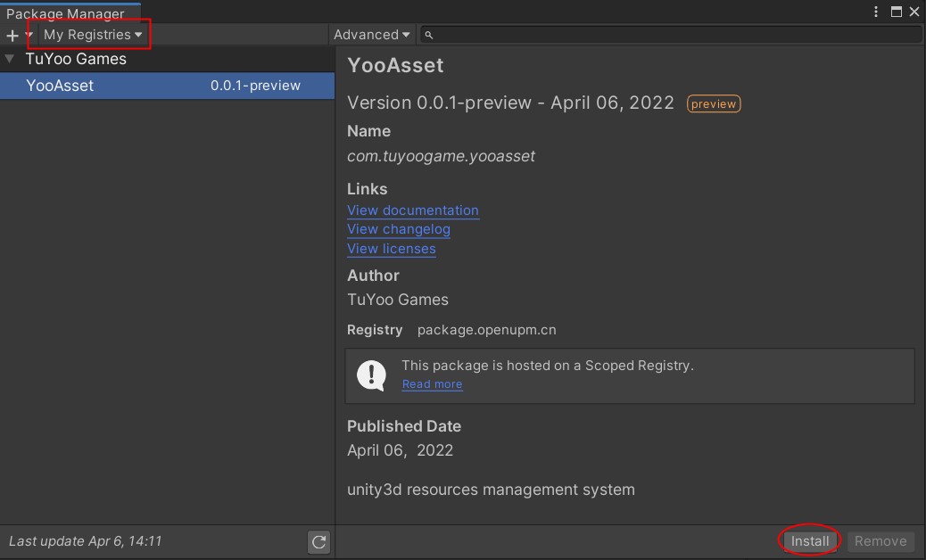This screenshot has width=926, height=560.
Task: Open the Advanced dropdown menu
Action: point(371,35)
